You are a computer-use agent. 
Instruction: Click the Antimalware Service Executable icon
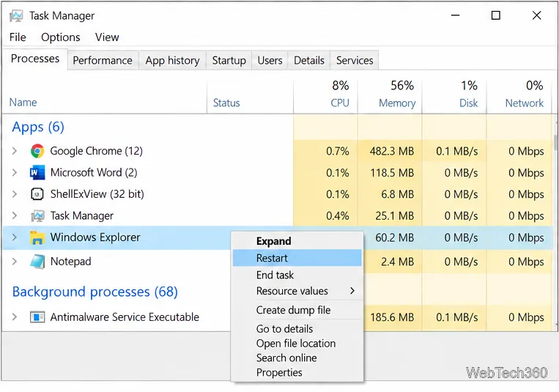(37, 317)
